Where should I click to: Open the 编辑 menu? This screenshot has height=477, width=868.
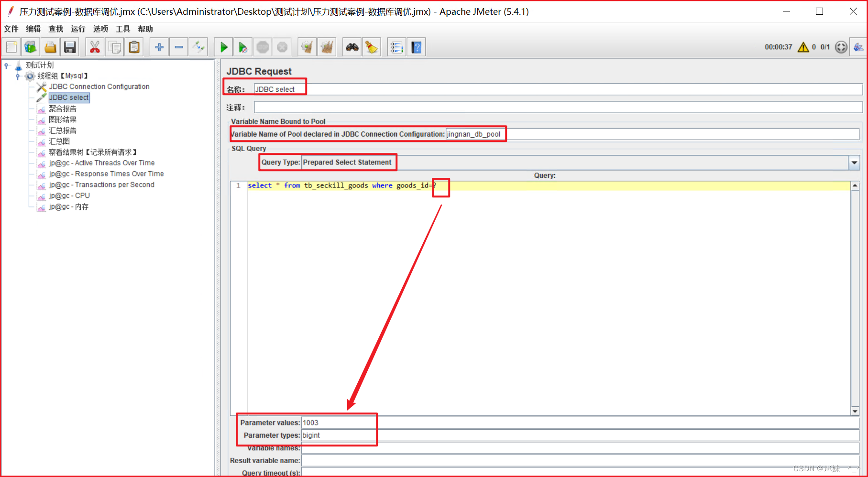coord(33,29)
